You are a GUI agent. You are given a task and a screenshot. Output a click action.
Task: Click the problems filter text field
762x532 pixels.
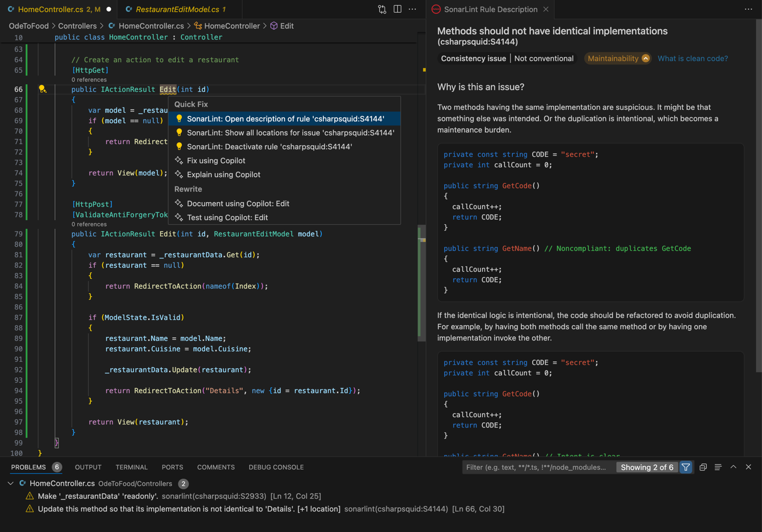click(537, 467)
